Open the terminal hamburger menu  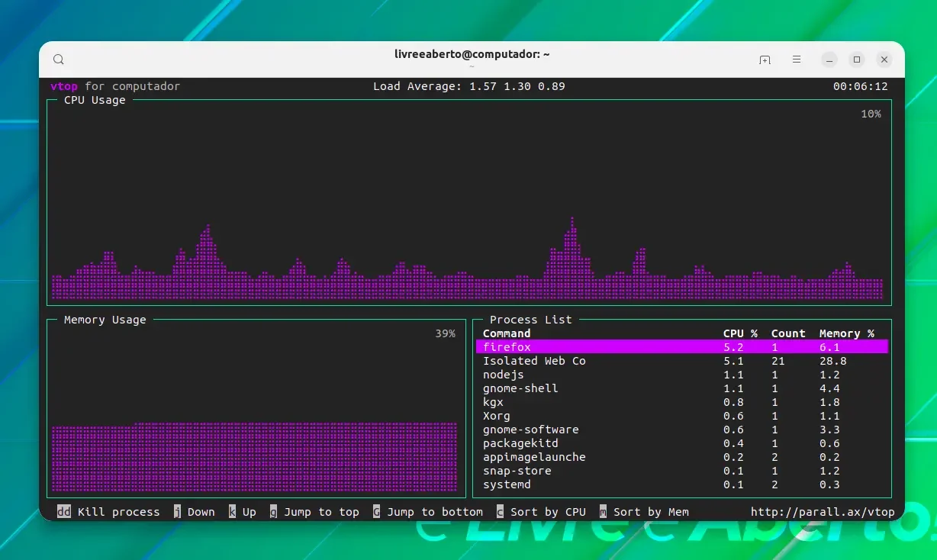click(797, 60)
